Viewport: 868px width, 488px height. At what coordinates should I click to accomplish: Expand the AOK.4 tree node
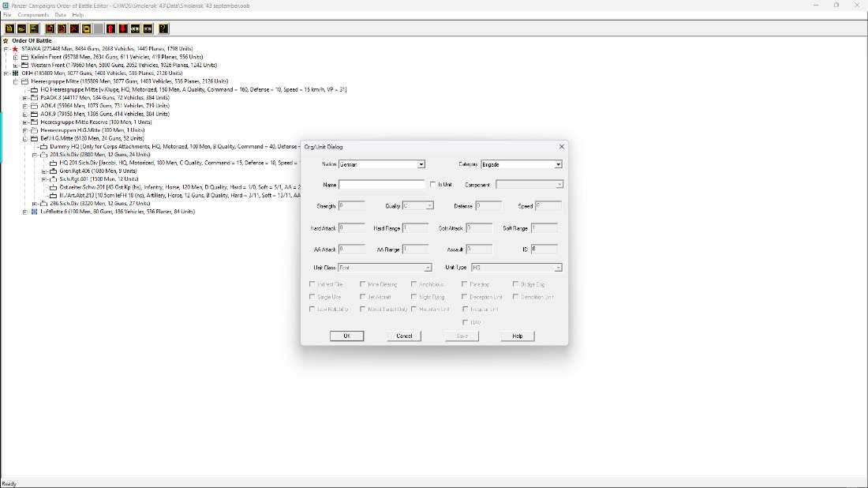click(25, 106)
